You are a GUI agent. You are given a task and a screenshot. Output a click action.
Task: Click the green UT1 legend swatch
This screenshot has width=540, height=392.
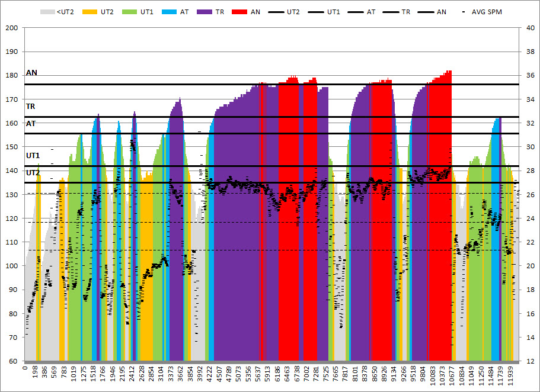click(x=129, y=12)
